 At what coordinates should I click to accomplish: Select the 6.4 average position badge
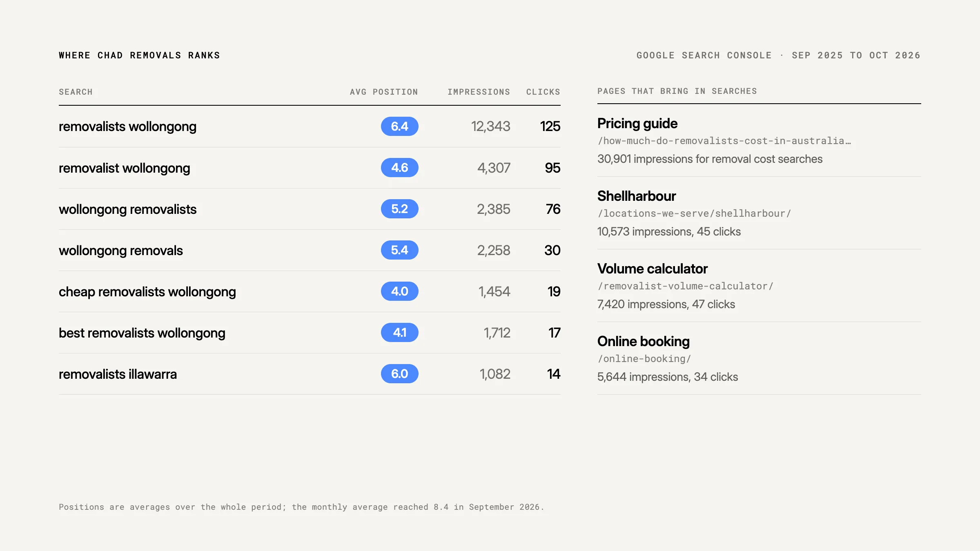coord(399,127)
